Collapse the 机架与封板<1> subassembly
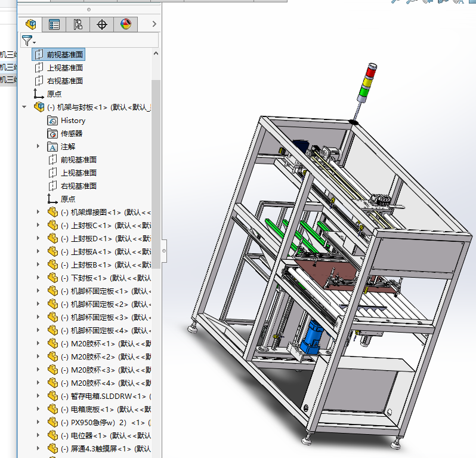476x458 pixels. tap(24, 107)
